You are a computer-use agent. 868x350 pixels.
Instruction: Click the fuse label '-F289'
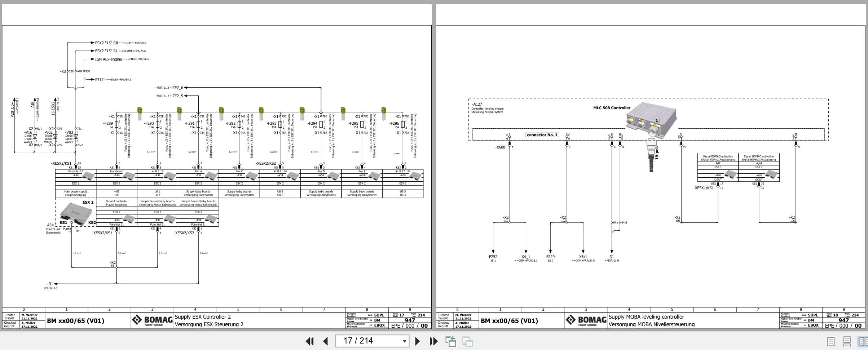click(108, 123)
